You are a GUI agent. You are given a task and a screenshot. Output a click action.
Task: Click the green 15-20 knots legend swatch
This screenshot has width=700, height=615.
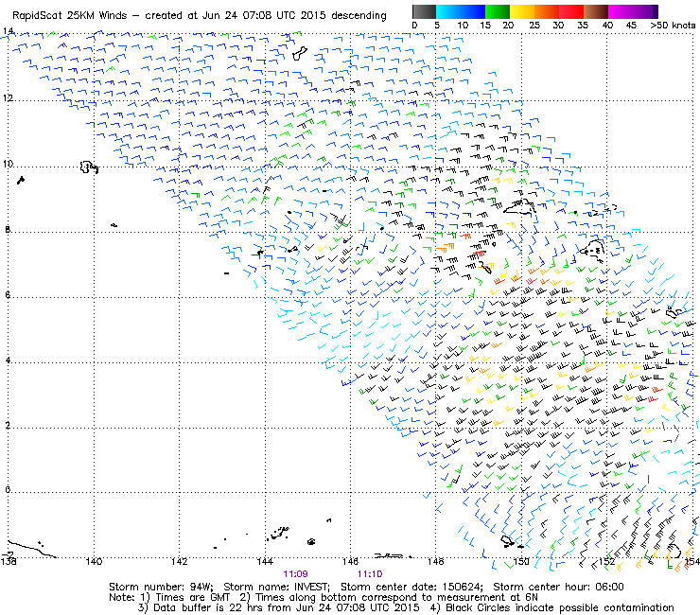pos(498,11)
